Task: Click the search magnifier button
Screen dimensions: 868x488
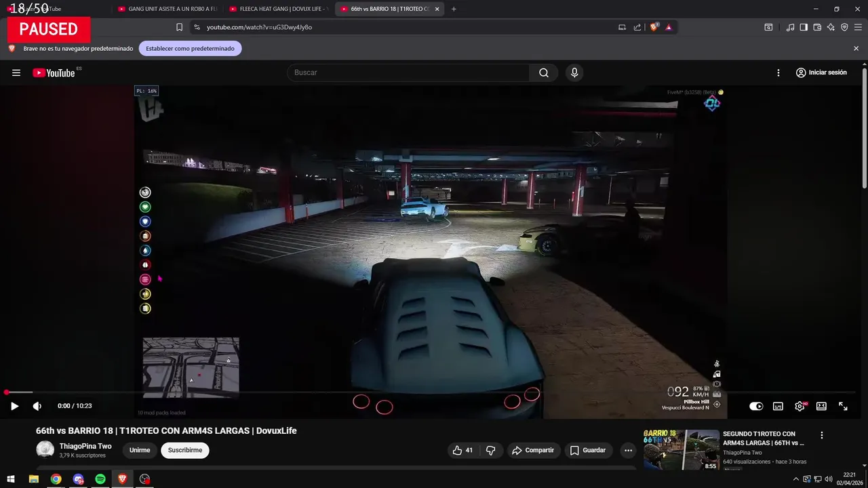Action: pos(544,73)
